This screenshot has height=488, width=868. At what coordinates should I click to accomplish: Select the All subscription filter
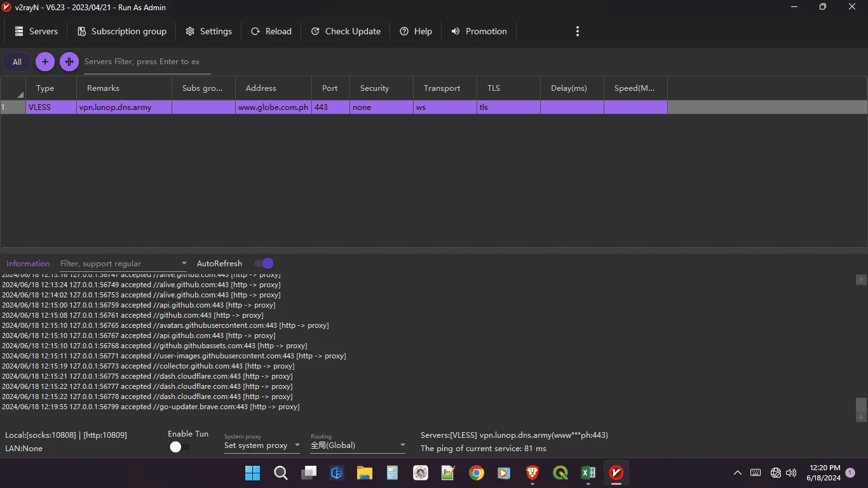point(17,62)
